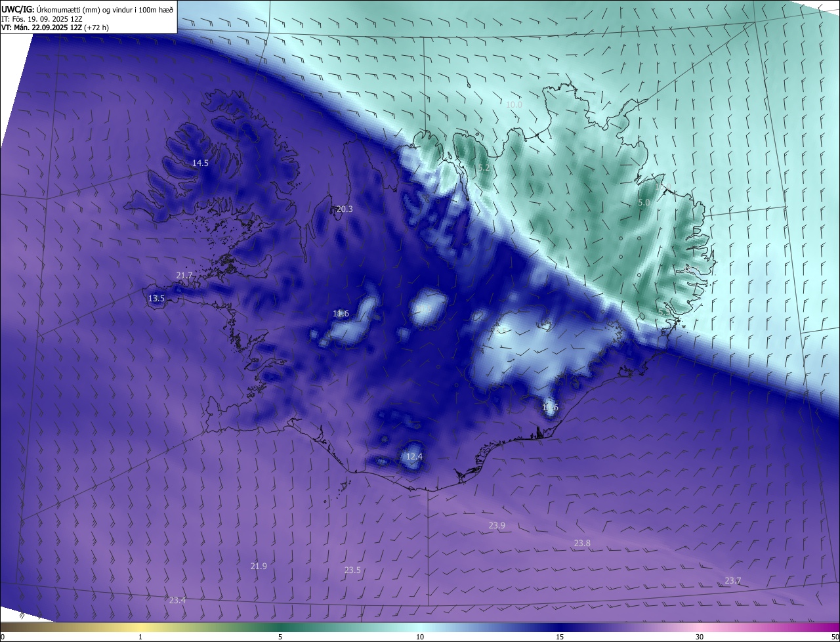This screenshot has width=840, height=642.
Task: Click the 14.5 value over the Westfjords
Action: [x=200, y=163]
